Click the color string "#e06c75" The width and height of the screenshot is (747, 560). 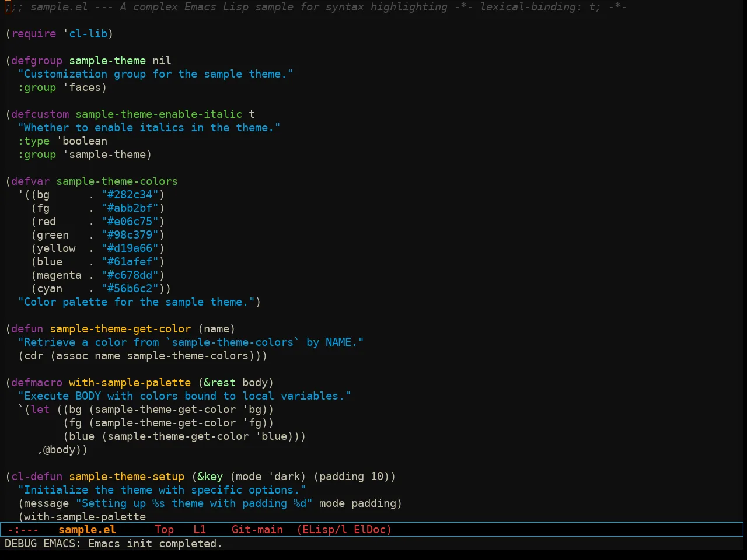click(x=130, y=222)
